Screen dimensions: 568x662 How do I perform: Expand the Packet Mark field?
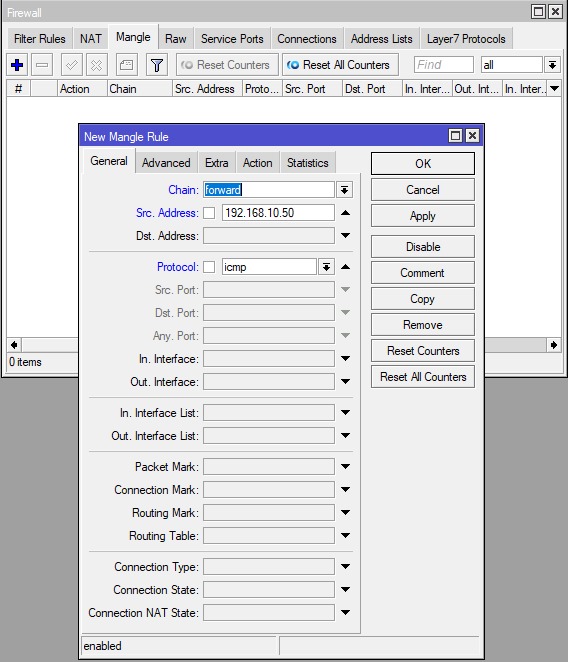tap(345, 467)
